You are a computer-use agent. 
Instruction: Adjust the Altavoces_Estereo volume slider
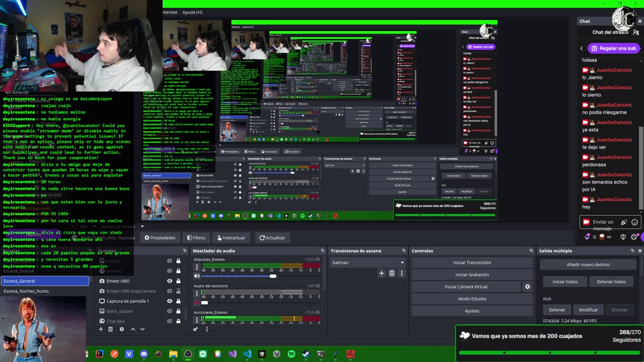273,276
